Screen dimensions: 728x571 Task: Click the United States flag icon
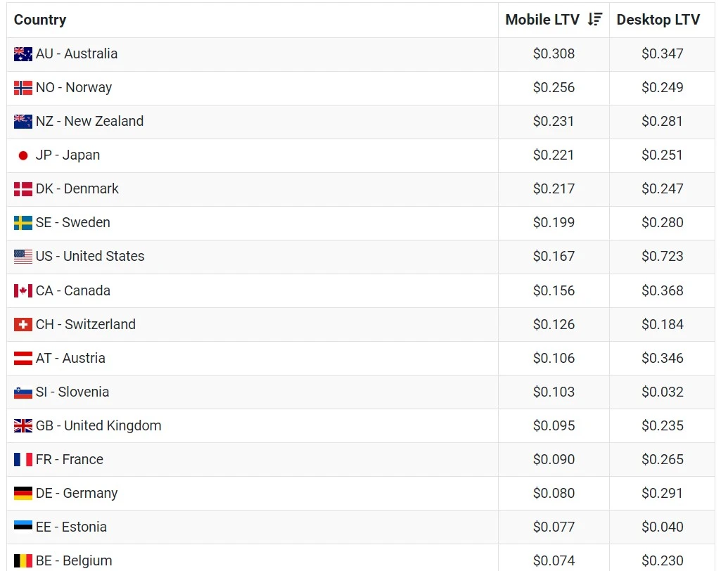[x=23, y=256]
